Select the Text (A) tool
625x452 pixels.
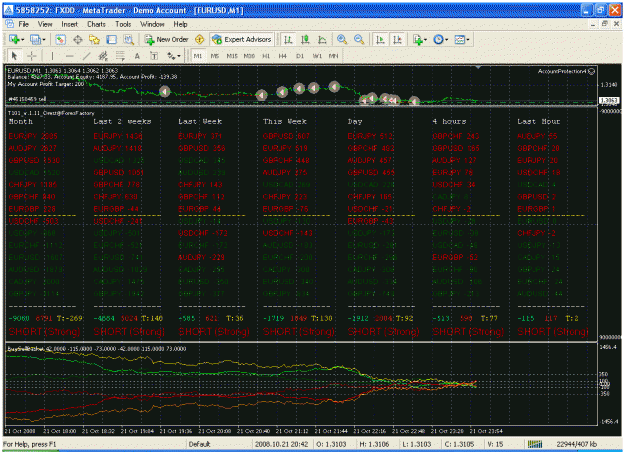(137, 56)
